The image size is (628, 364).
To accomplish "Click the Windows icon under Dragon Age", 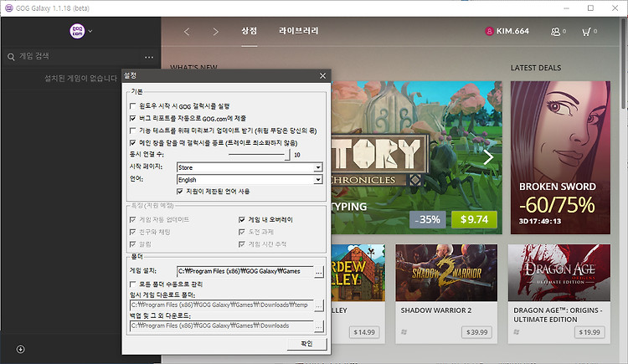I will 517,332.
